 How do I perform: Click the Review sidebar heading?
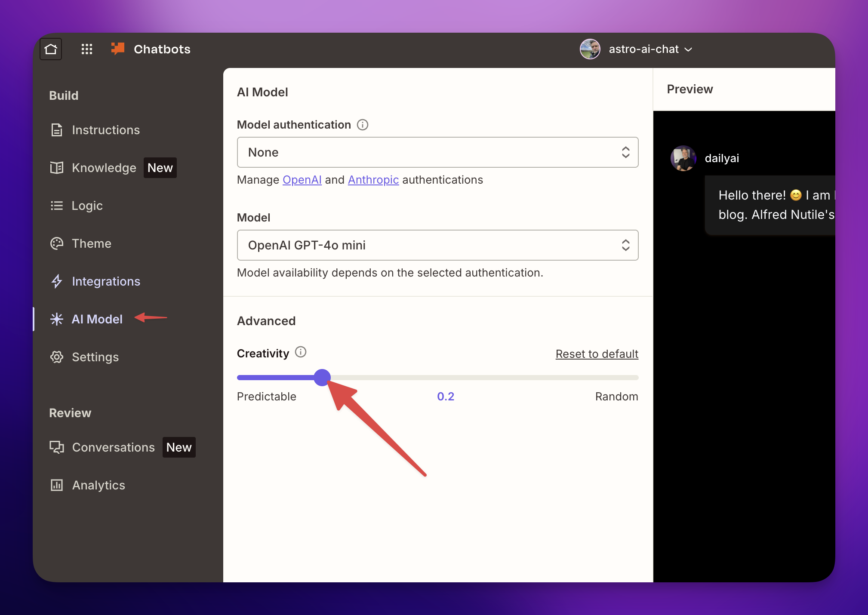tap(70, 413)
